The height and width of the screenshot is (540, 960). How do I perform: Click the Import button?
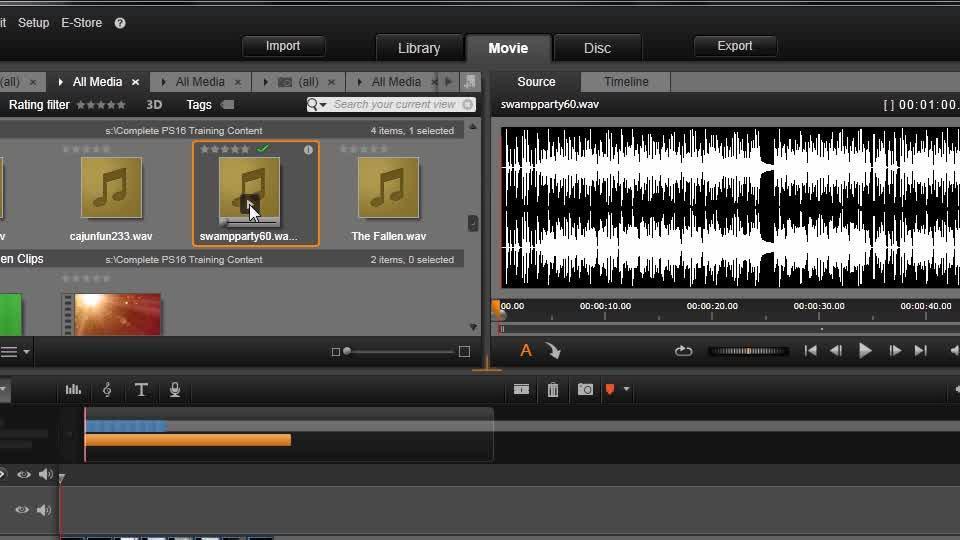(283, 46)
